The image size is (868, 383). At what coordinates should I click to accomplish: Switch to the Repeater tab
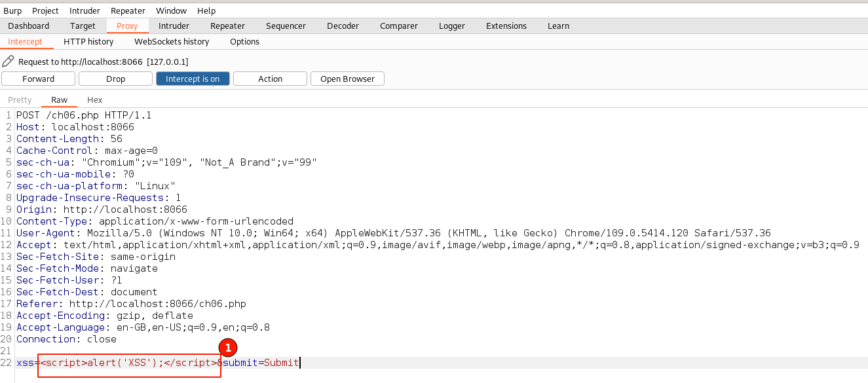(x=227, y=26)
